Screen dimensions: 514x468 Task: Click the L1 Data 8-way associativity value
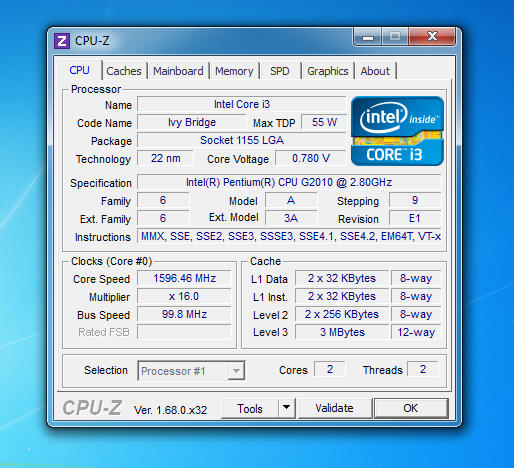tap(416, 278)
